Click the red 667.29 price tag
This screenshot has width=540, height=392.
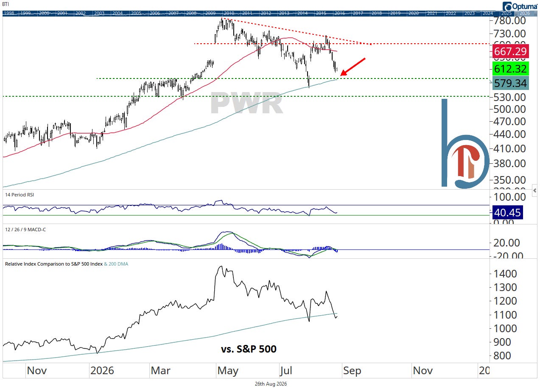coord(510,52)
